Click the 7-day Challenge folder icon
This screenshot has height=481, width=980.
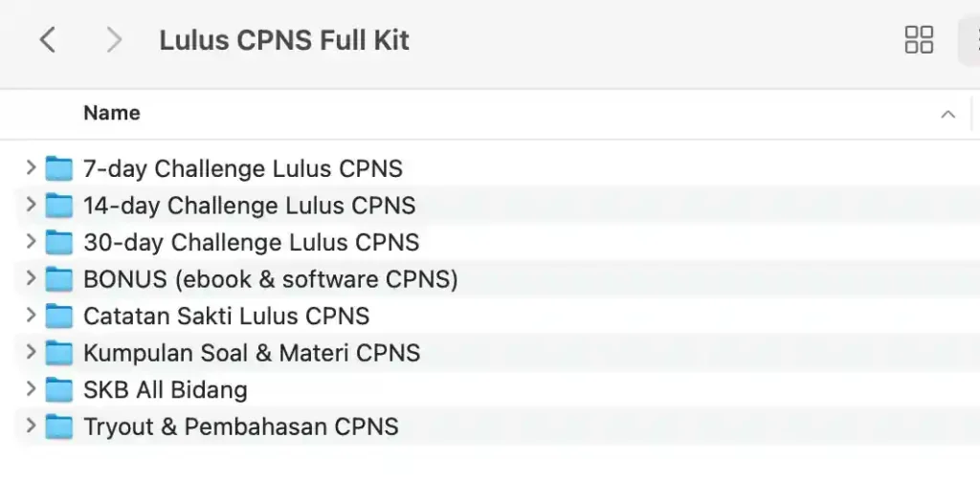(x=59, y=168)
